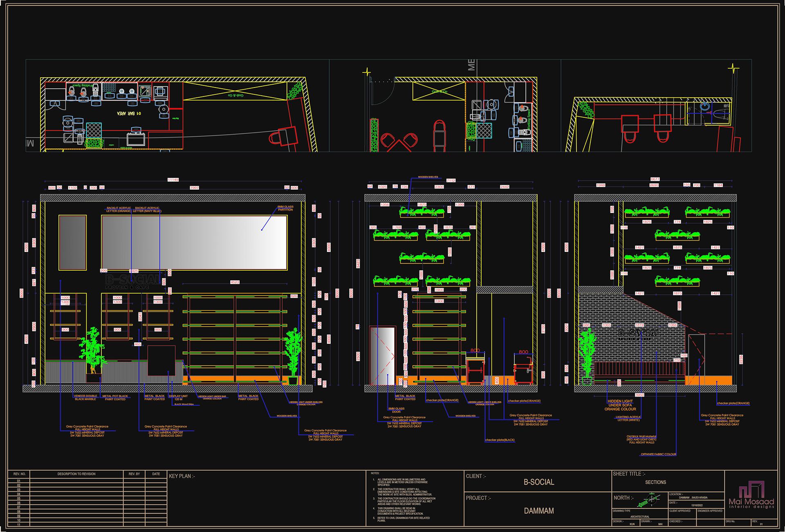Viewport: 785px width, 532px height.
Task: Select the 7097 dimension value
Action: (194, 188)
